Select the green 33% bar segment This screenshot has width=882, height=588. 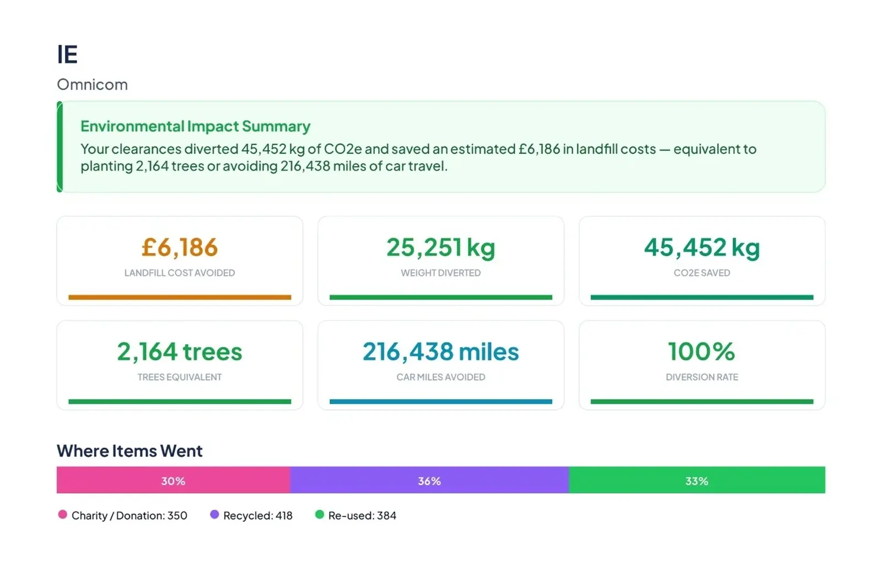(x=697, y=480)
